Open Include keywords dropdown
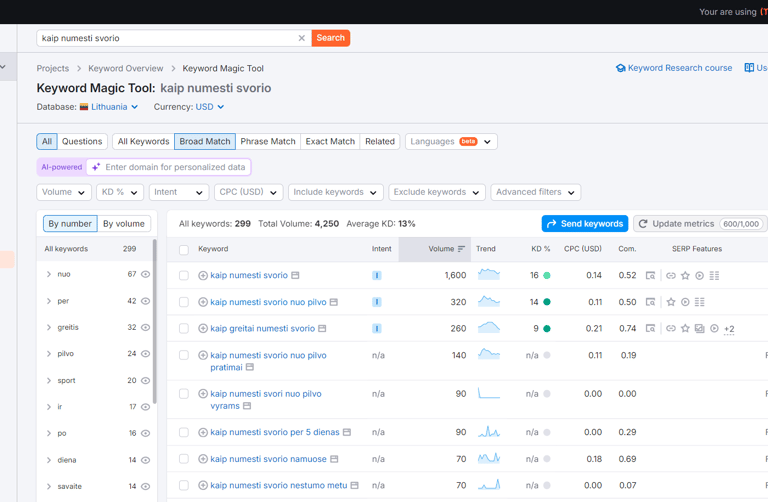 (x=335, y=192)
